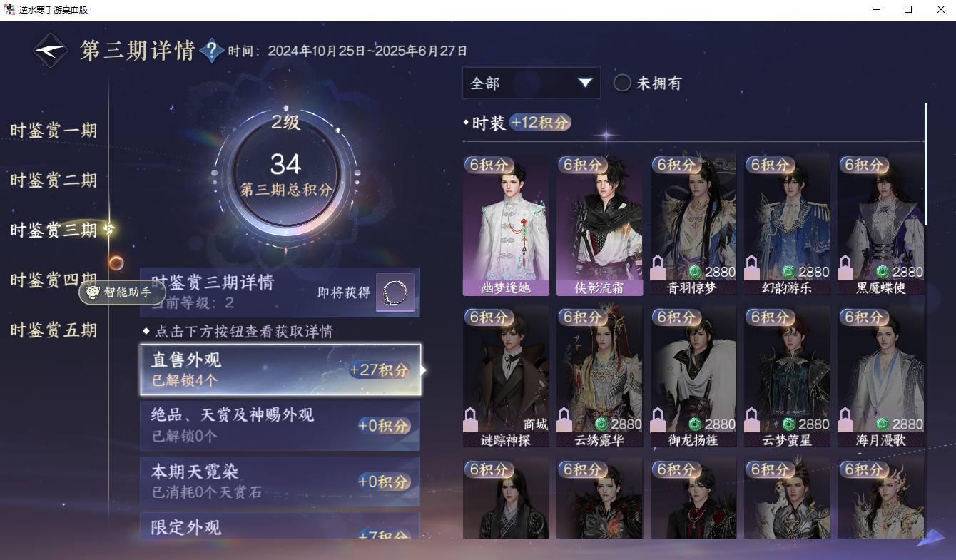Click the scroll-to-top arrow at bottom right

pyautogui.click(x=930, y=538)
